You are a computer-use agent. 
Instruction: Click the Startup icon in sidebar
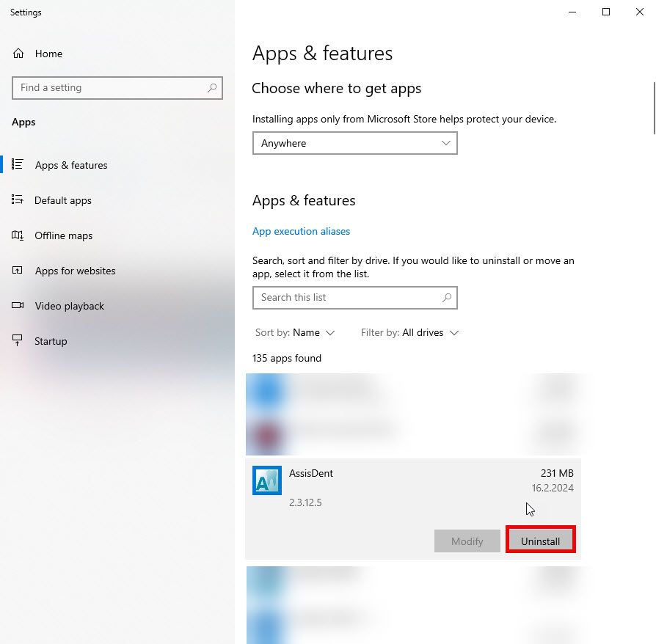pos(17,340)
